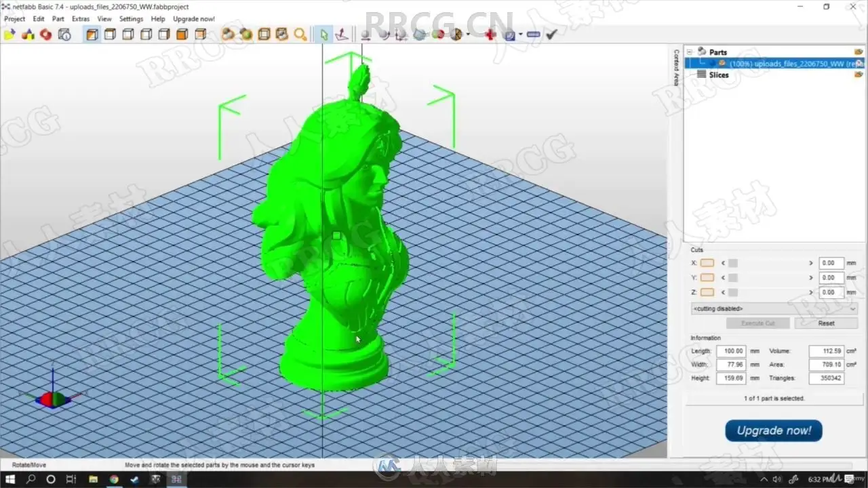
Task: Open the Part menu
Action: tap(58, 19)
